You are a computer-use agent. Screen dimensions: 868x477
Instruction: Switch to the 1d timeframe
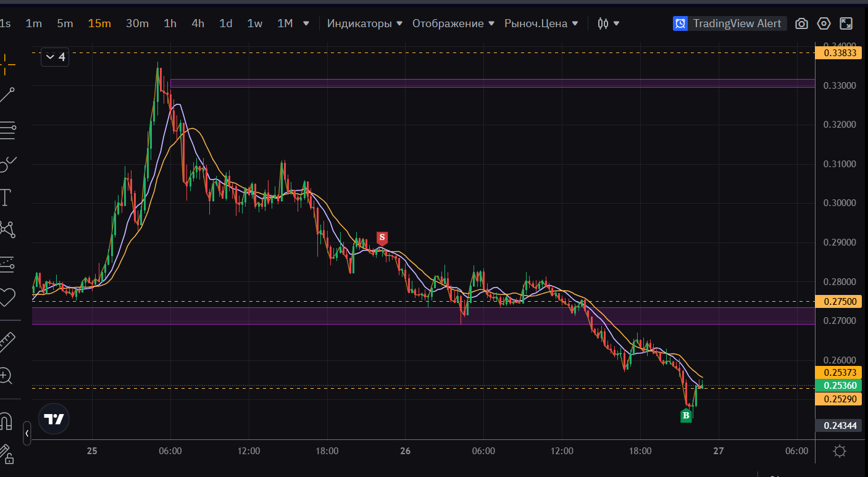coord(226,23)
